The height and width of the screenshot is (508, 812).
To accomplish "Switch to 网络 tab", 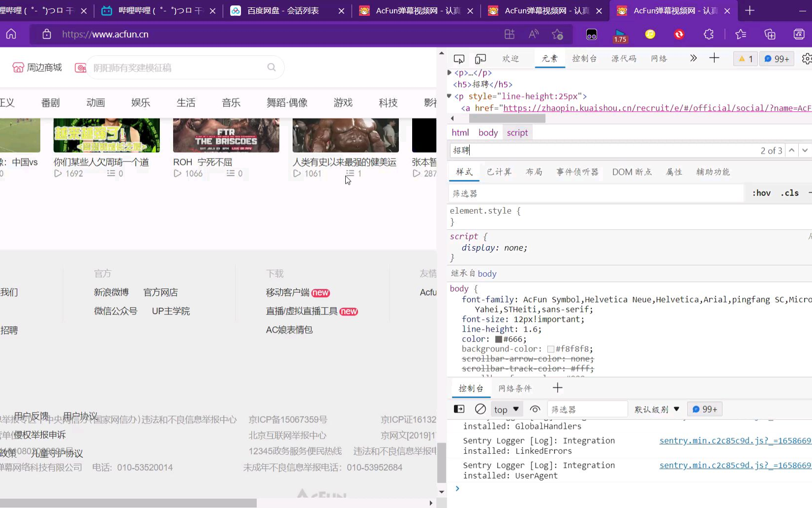I will point(659,59).
